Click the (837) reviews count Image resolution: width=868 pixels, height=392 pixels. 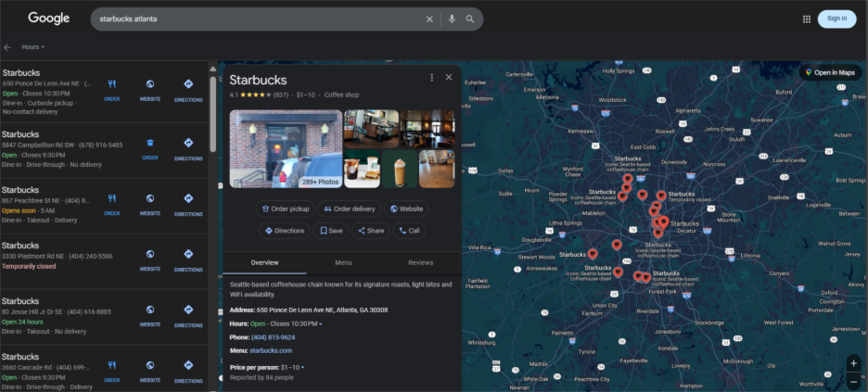point(281,95)
